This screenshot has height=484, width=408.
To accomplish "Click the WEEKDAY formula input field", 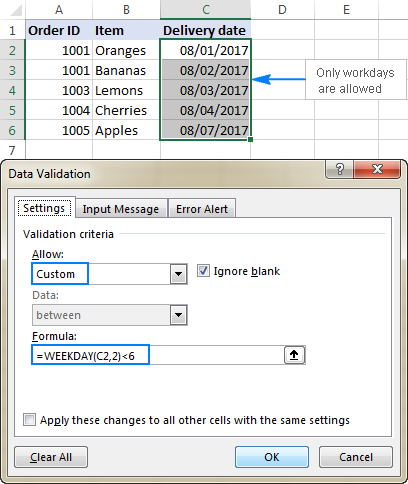I will 158,355.
